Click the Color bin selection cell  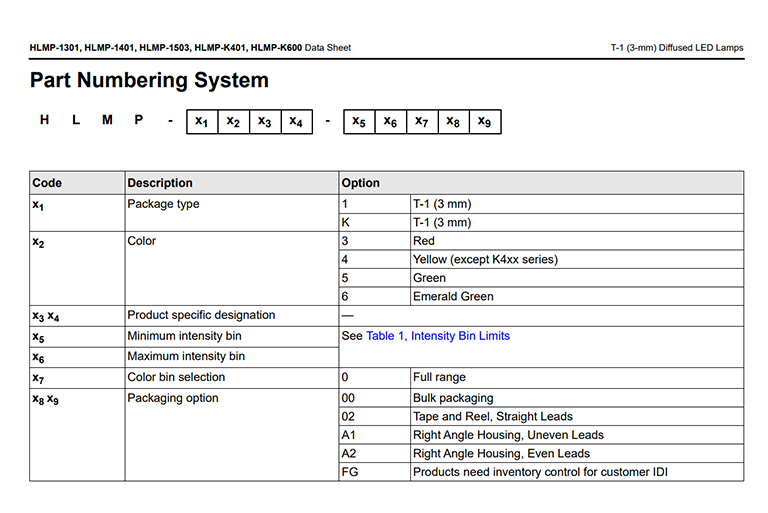tap(232, 378)
